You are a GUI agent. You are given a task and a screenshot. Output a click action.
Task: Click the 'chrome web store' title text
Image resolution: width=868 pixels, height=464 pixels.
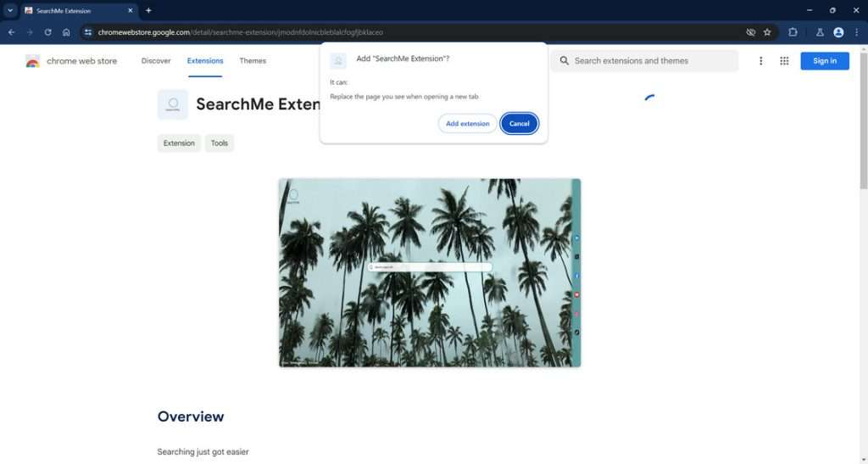click(x=82, y=61)
